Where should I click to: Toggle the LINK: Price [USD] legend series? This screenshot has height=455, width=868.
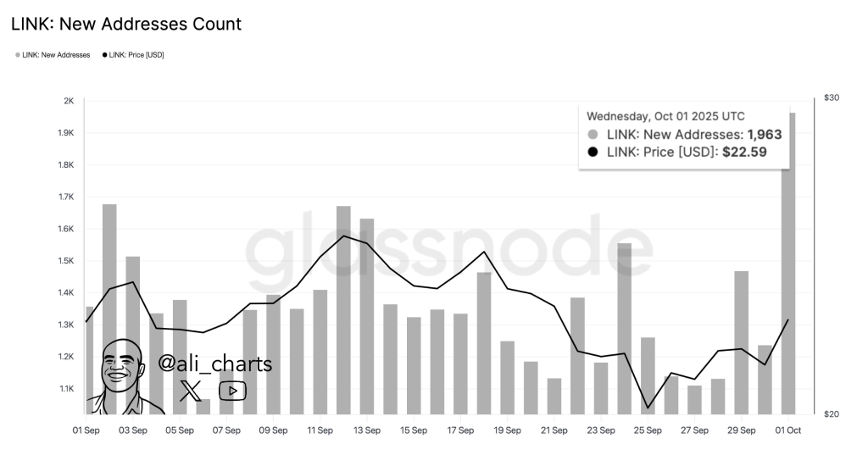(133, 55)
